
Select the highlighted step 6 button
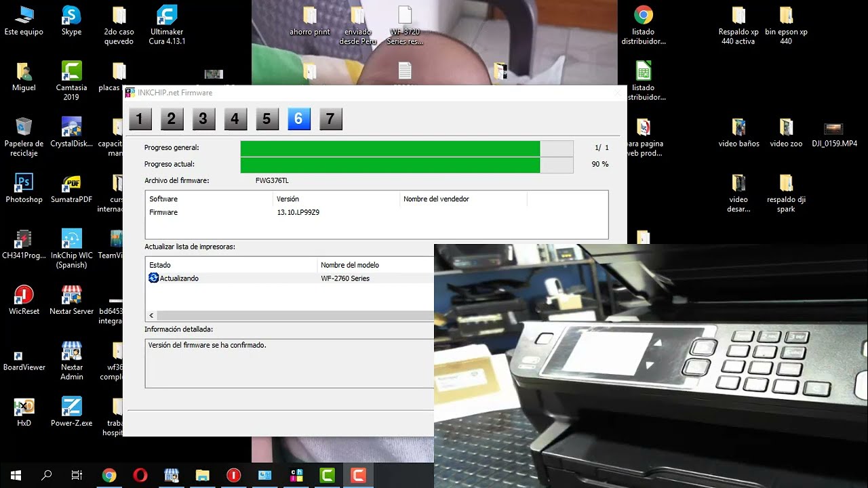point(298,119)
